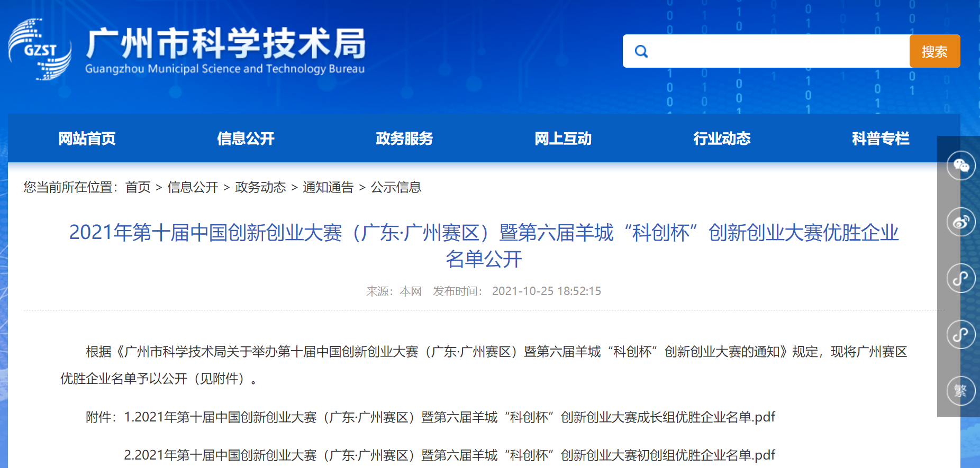Go to 首页 in breadcrumb
The image size is (980, 468).
coord(138,187)
